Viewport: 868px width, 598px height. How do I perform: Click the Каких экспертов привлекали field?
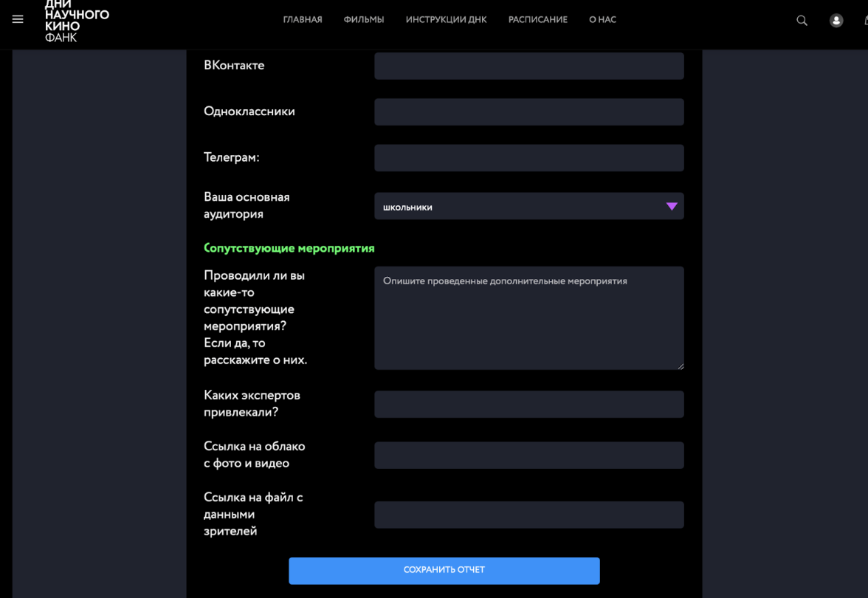528,405
